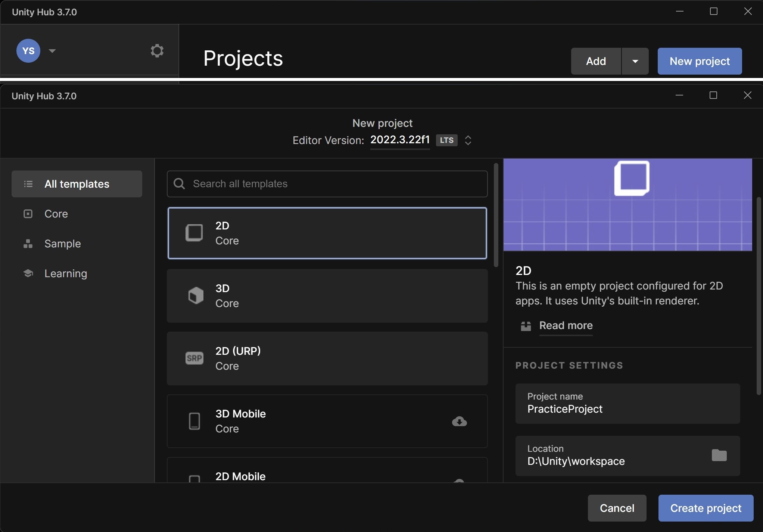This screenshot has width=763, height=532.
Task: Change editor version with the up-down selector
Action: (x=468, y=140)
